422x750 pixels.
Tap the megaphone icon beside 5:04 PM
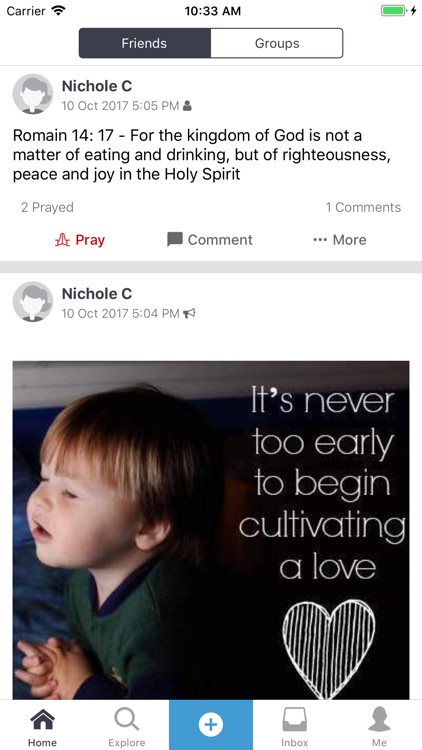point(189,313)
